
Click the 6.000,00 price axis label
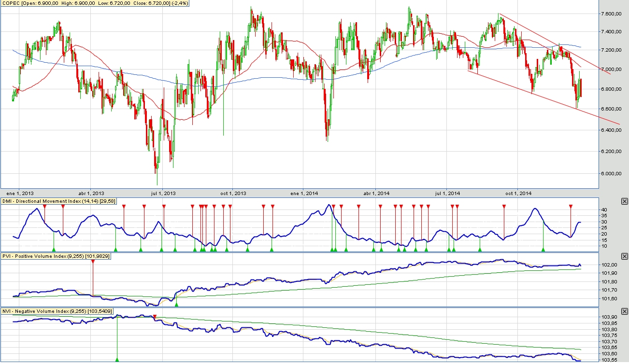[607, 173]
